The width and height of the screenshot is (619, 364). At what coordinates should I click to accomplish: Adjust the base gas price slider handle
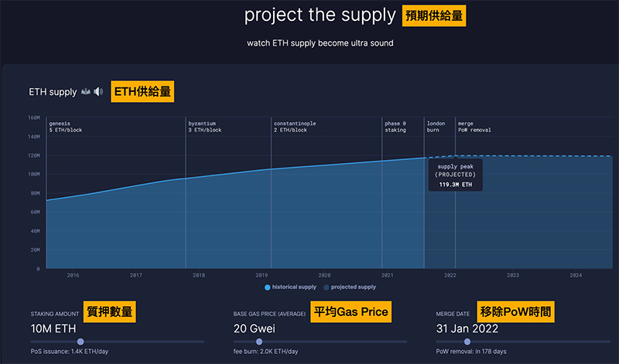coord(259,342)
